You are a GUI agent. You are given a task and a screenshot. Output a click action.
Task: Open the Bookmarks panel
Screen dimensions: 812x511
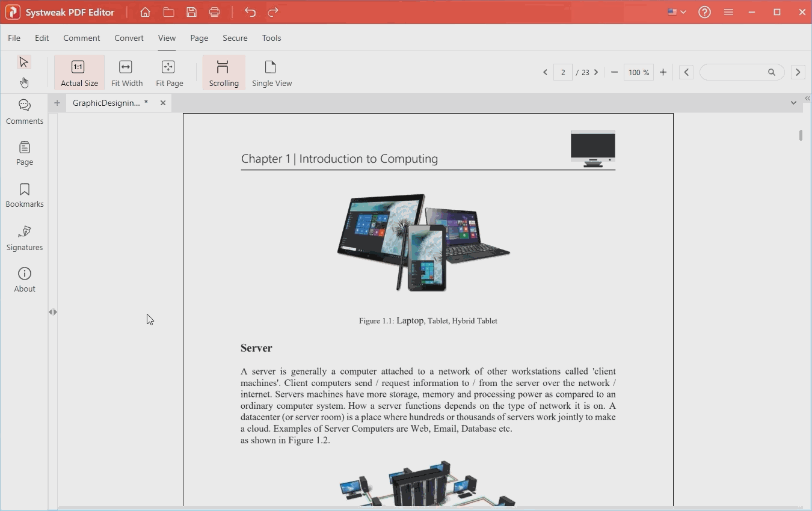point(25,195)
